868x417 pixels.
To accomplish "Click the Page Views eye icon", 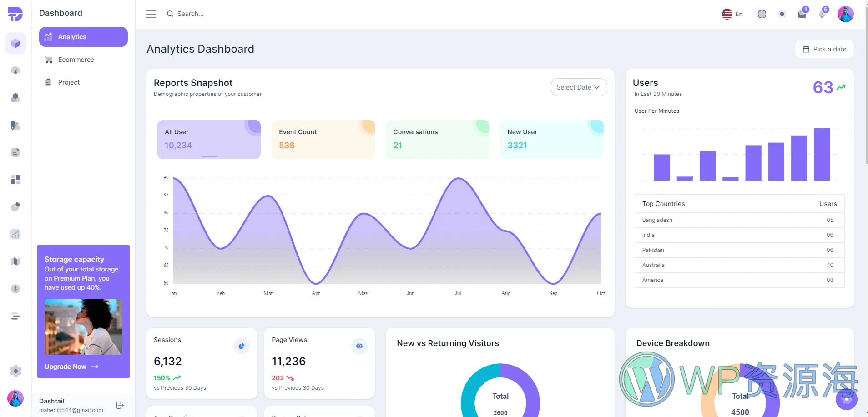I will click(359, 346).
